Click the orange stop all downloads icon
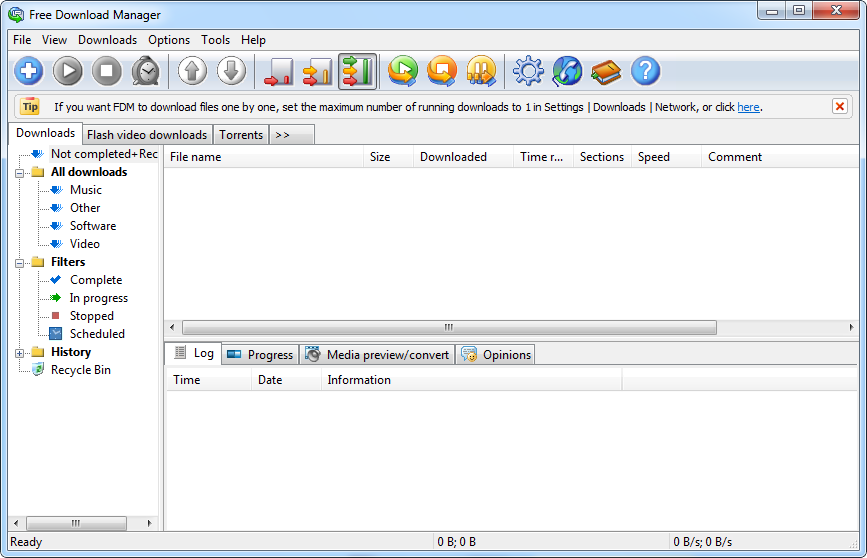Screen dimensions: 867x558 coord(442,71)
